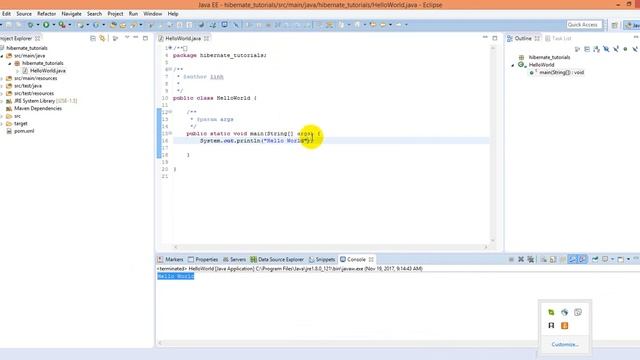
Task: Maximize the Project Explorer panel
Action: pos(145,38)
